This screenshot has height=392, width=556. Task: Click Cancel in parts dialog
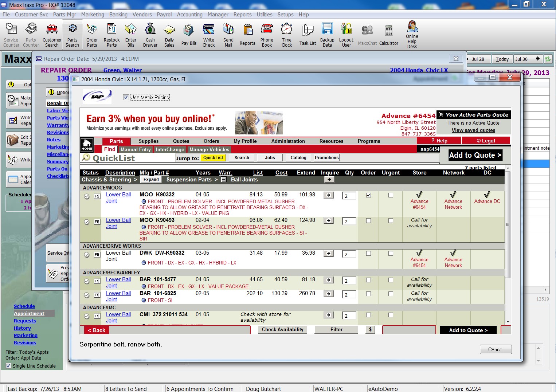(x=496, y=349)
